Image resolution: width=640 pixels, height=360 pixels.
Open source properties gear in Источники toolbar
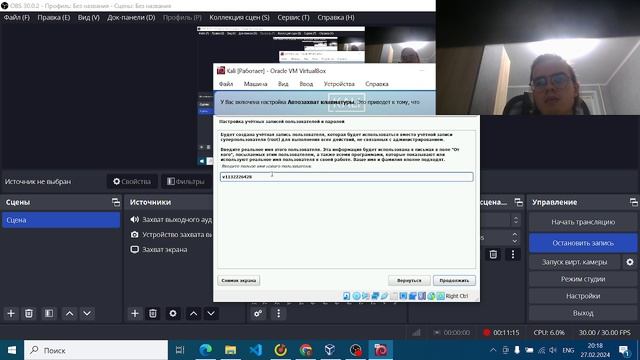click(173, 313)
